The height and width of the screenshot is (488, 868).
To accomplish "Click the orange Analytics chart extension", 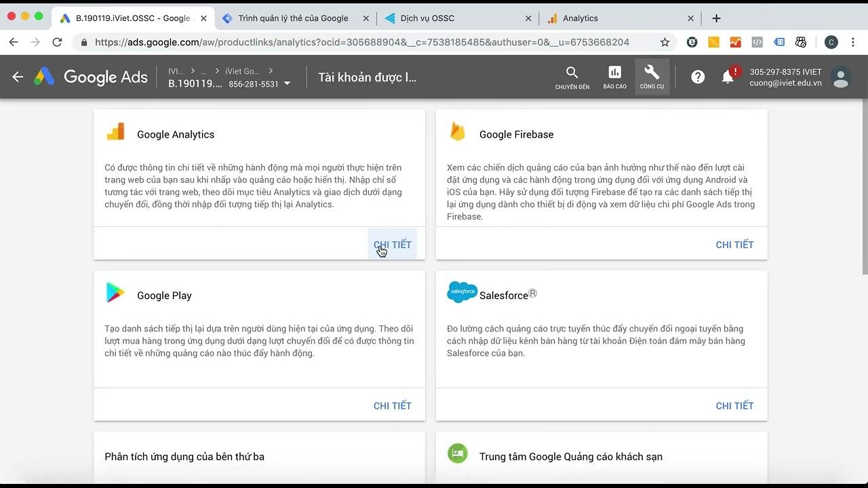I will point(735,42).
